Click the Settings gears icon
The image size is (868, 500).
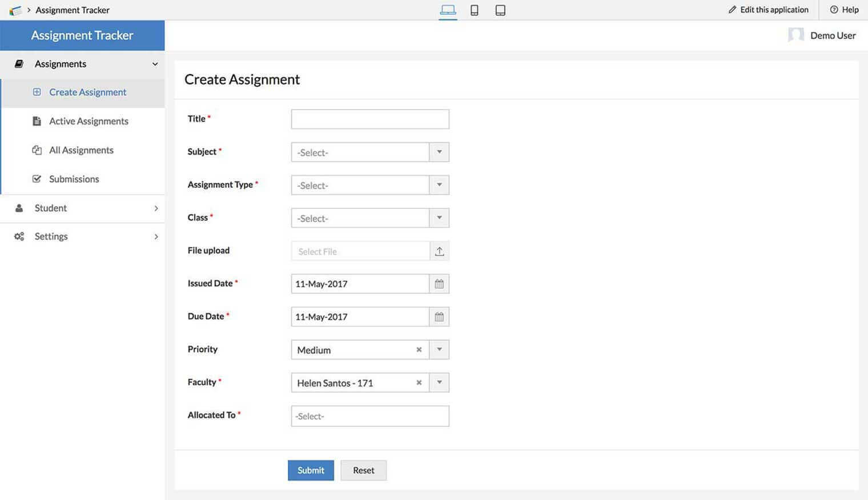pyautogui.click(x=19, y=236)
